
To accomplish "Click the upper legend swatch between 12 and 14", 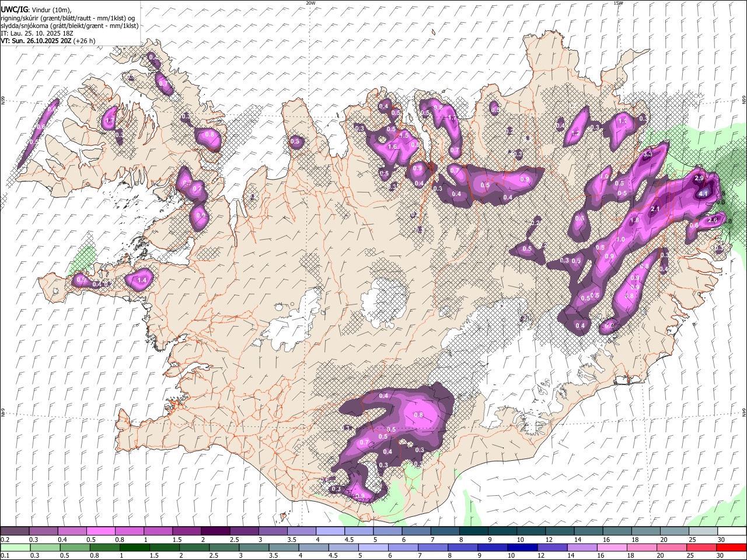I will coord(560,531).
